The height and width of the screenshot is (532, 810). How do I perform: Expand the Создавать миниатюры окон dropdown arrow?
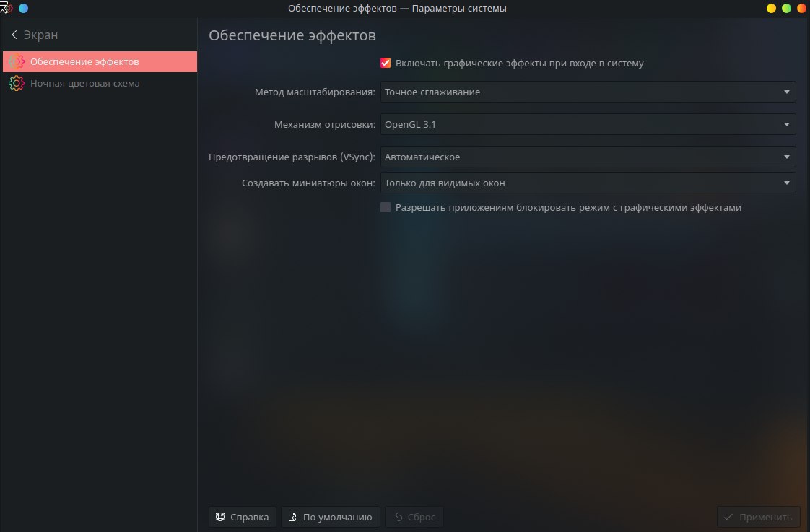tap(786, 183)
